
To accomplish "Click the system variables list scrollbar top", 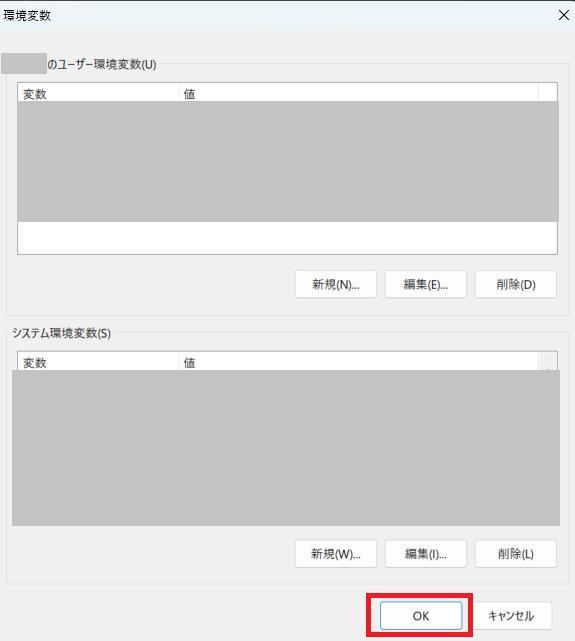I will (548, 362).
